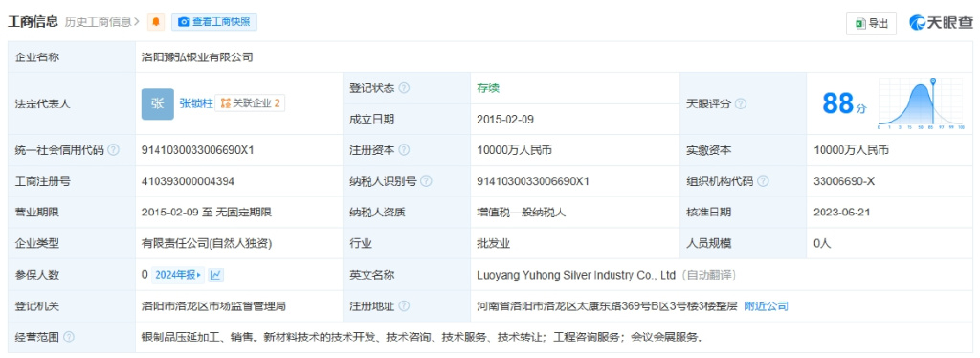Open 历史工商信息 link
980x358 pixels.
pyautogui.click(x=102, y=22)
